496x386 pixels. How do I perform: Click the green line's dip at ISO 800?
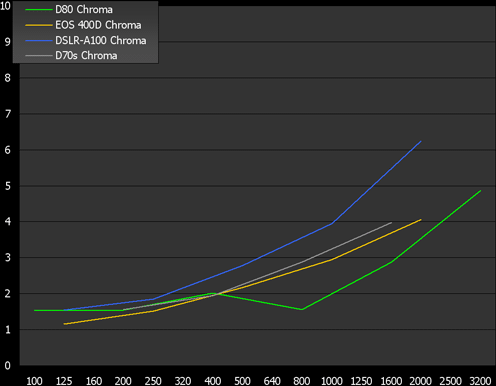click(302, 310)
